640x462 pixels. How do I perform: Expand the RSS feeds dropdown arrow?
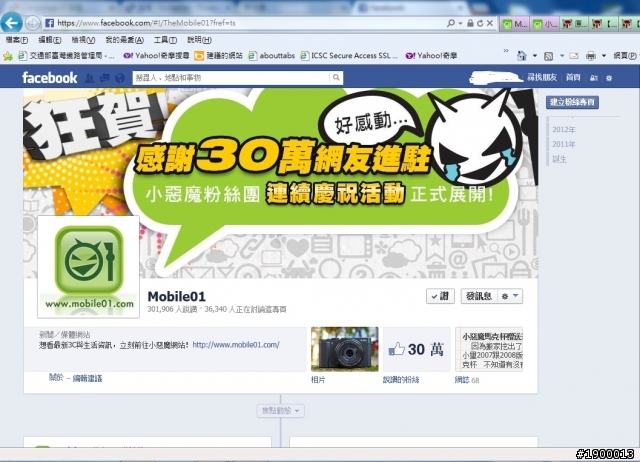click(562, 56)
